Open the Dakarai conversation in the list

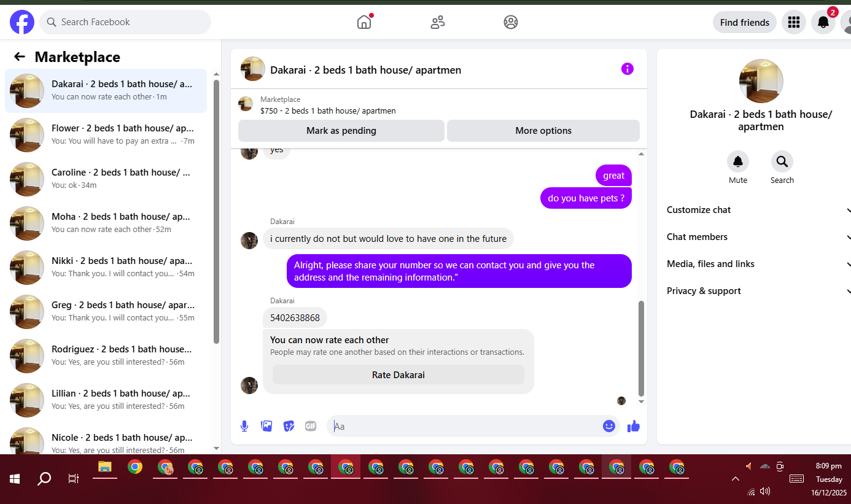(106, 91)
